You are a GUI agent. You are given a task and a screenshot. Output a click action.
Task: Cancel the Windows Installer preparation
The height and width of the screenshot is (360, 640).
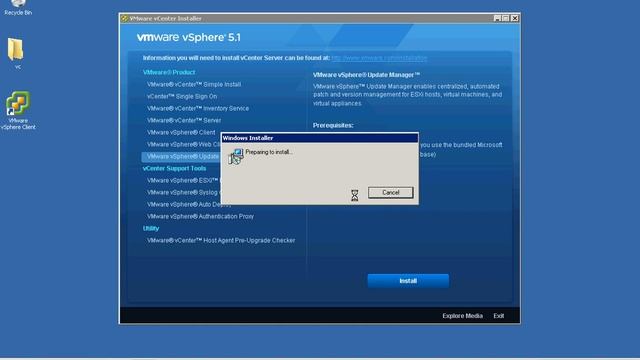coord(391,193)
